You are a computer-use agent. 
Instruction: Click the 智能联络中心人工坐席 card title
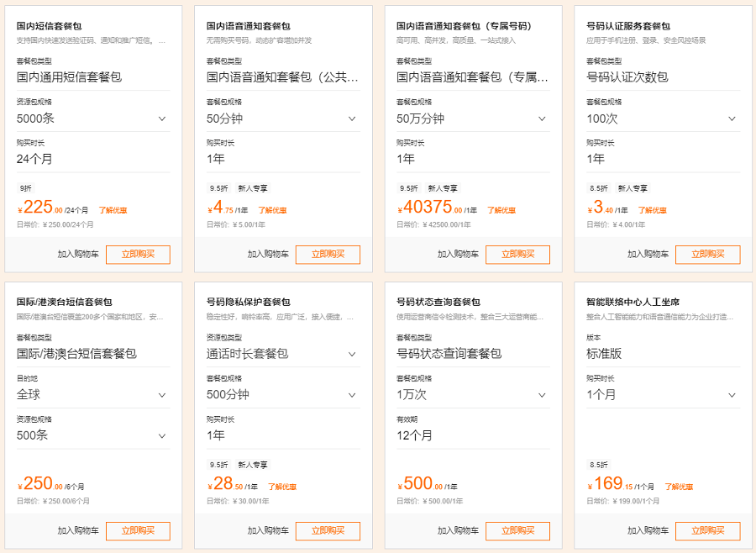pyautogui.click(x=633, y=302)
